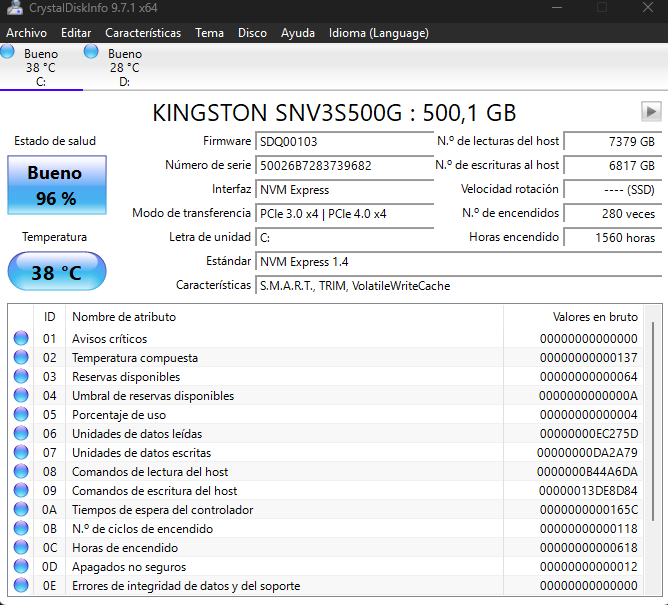Open the Características menu
The width and height of the screenshot is (668, 605).
(x=143, y=33)
